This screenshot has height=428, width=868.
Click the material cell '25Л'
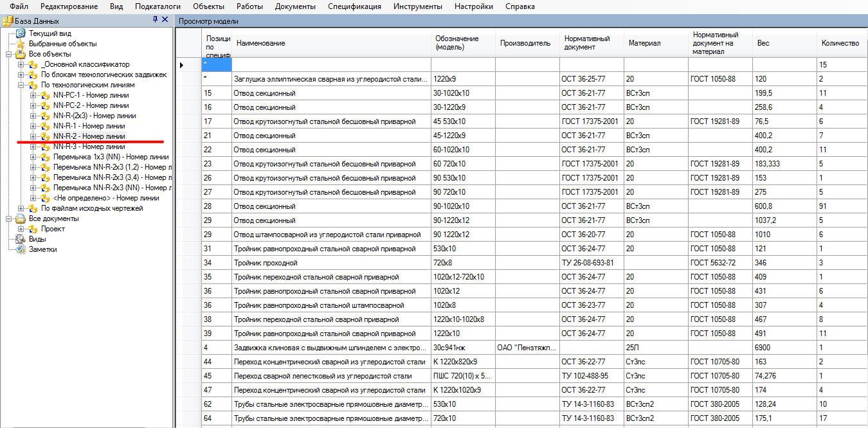[656, 348]
